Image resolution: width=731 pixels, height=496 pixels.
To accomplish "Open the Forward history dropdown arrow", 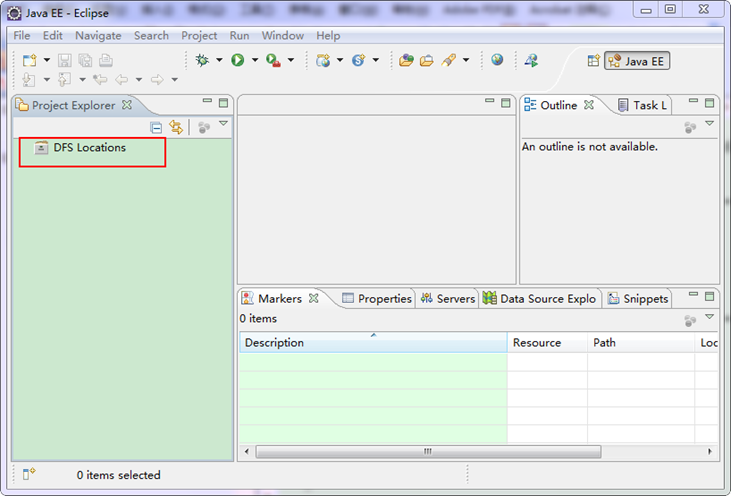I will click(x=175, y=80).
